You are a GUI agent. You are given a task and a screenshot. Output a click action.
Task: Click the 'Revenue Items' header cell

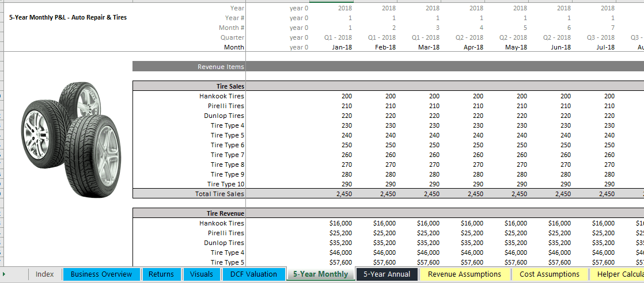(x=189, y=67)
